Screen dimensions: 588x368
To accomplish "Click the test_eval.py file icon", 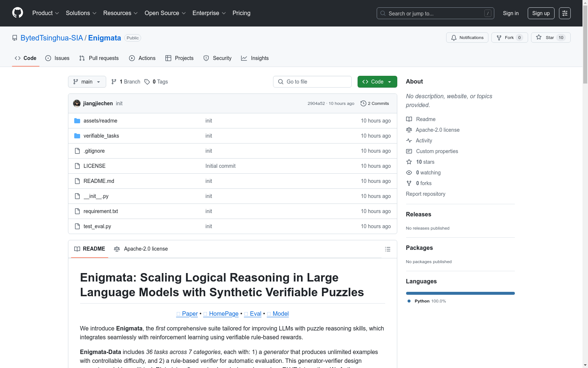I will 77,226.
